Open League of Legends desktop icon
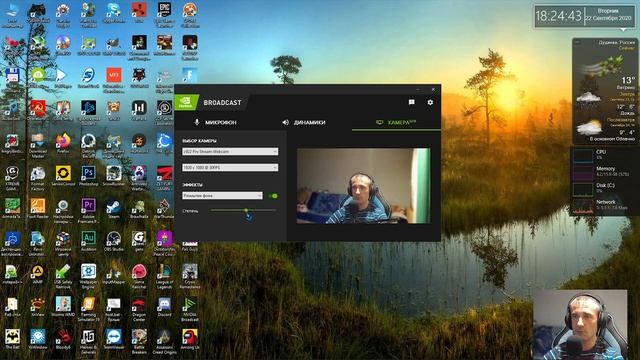The width and height of the screenshot is (640, 360). [164, 276]
